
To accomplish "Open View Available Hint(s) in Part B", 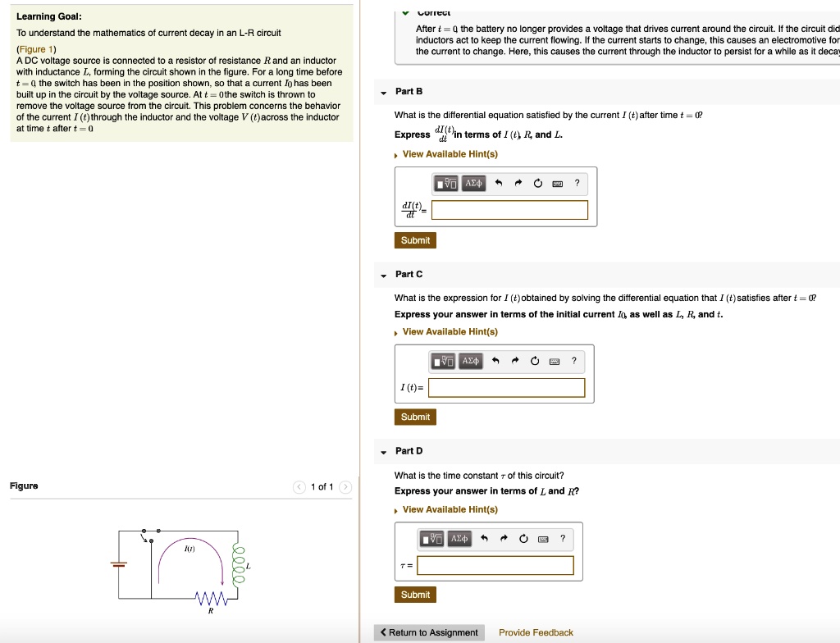I will pos(450,153).
